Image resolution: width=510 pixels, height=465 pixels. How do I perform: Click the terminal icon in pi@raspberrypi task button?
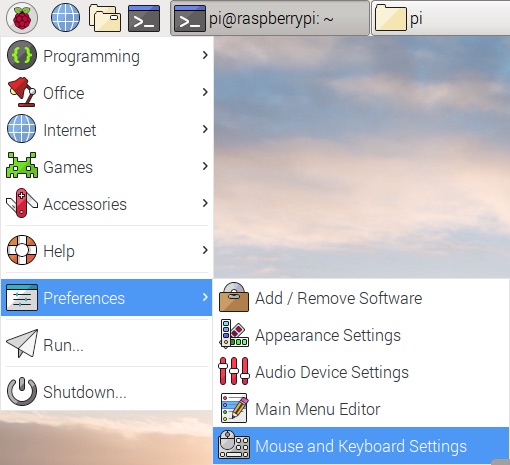pos(190,18)
